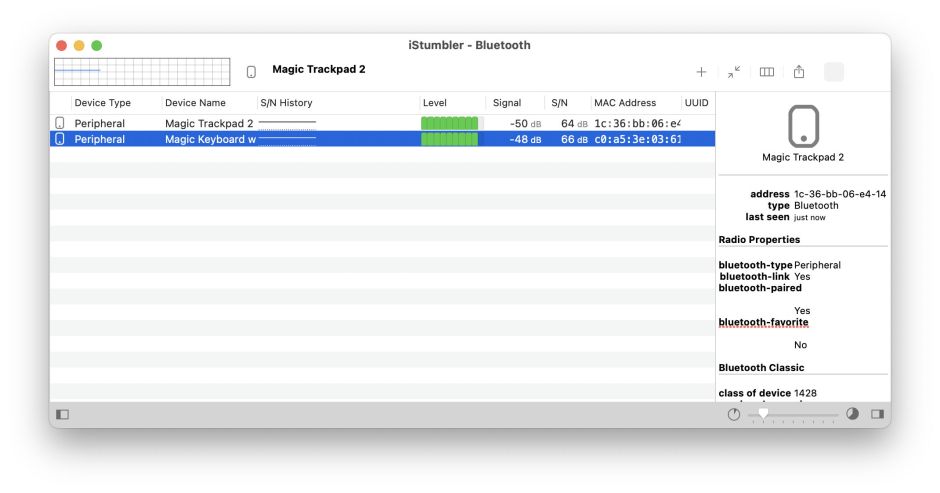The image size is (940, 493).
Task: Click the collapse arrows toolbar icon
Action: (x=734, y=72)
